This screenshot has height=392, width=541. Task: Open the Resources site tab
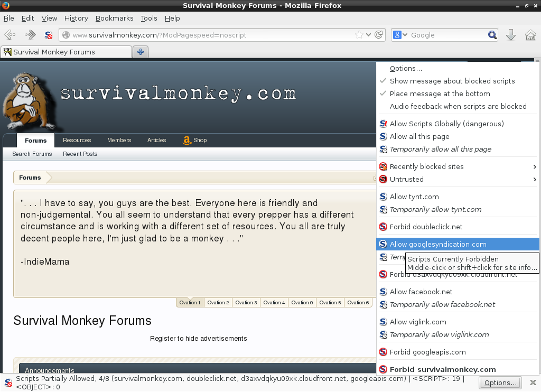77,140
